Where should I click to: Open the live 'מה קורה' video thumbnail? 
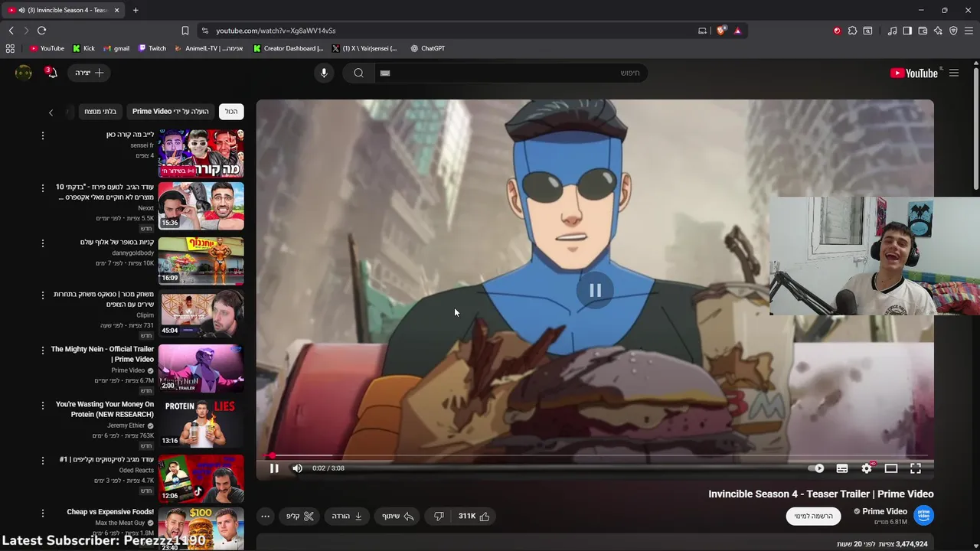pos(201,153)
